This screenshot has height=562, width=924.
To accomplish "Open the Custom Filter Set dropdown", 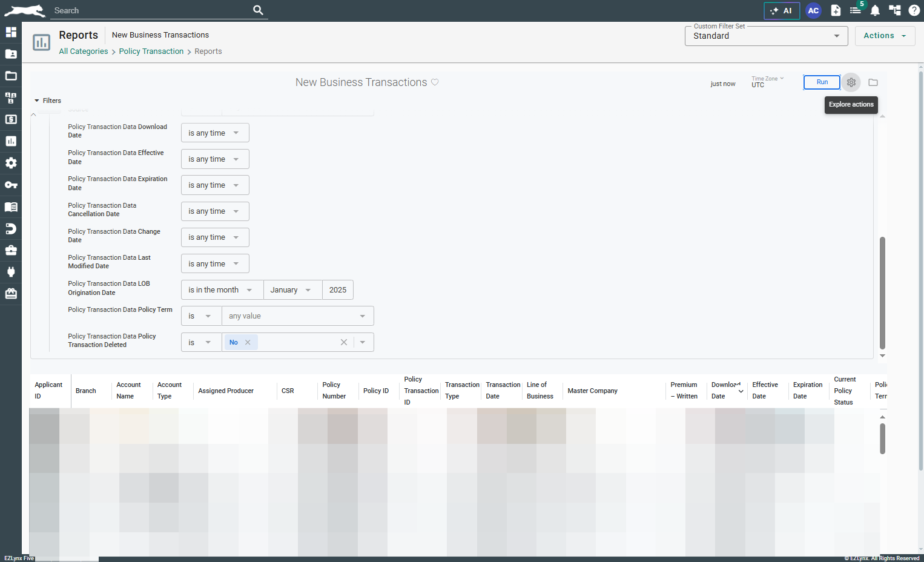I will point(766,36).
